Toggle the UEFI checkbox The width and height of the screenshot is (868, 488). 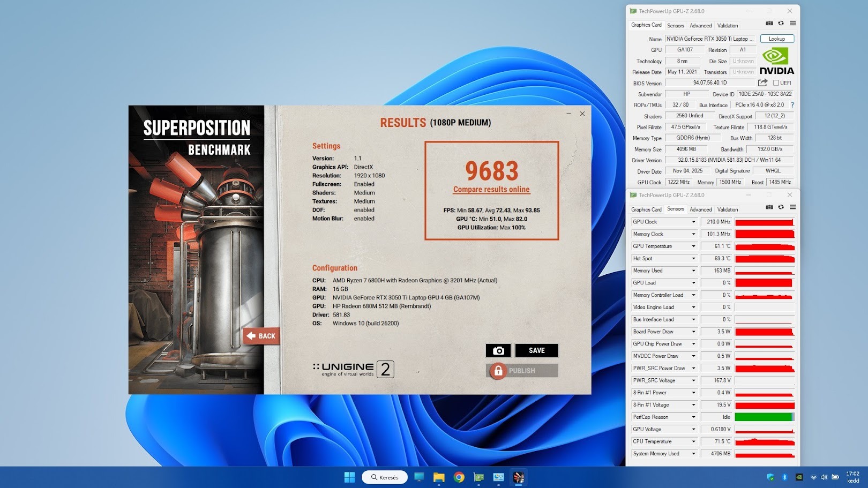(x=776, y=83)
